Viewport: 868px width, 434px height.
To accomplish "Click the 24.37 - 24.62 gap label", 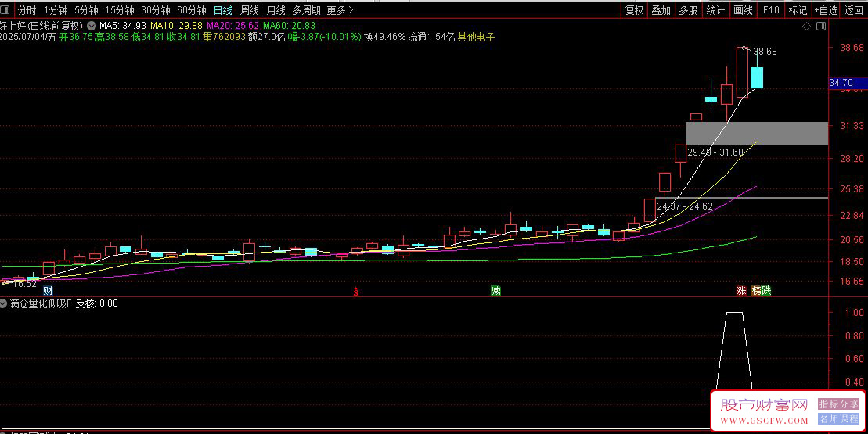I will (x=685, y=206).
